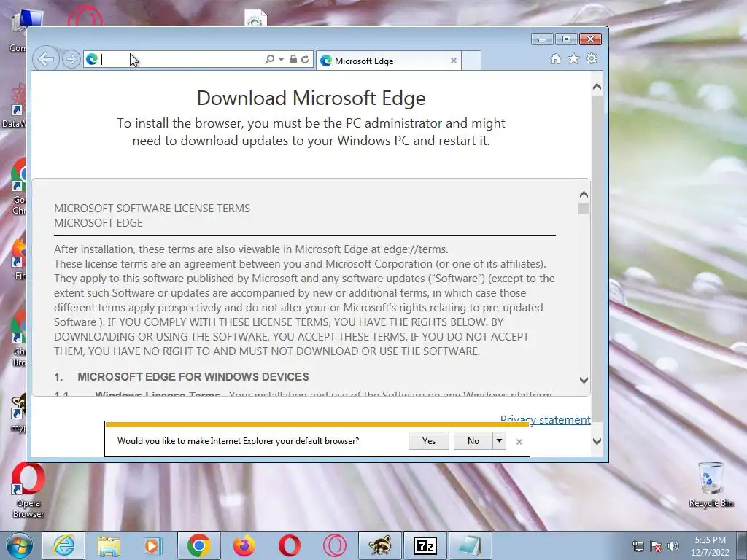This screenshot has width=747, height=560.
Task: Open the raccoon app icon on the taskbar
Action: pos(379,545)
